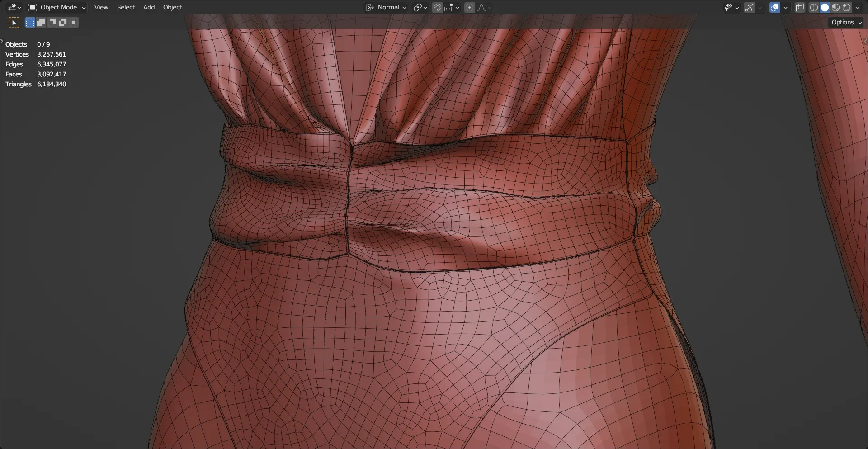Open the overlays options dropdown
Screen dimensions: 868x449
tap(785, 7)
